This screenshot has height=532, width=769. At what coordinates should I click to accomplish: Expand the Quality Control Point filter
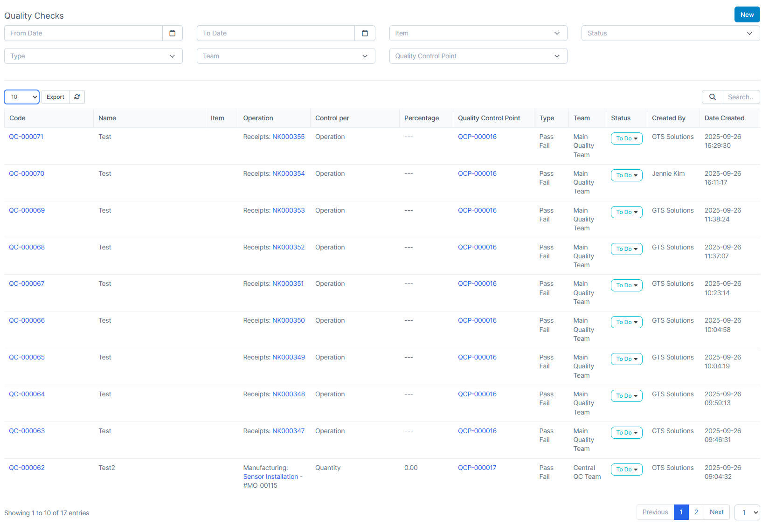(x=478, y=56)
